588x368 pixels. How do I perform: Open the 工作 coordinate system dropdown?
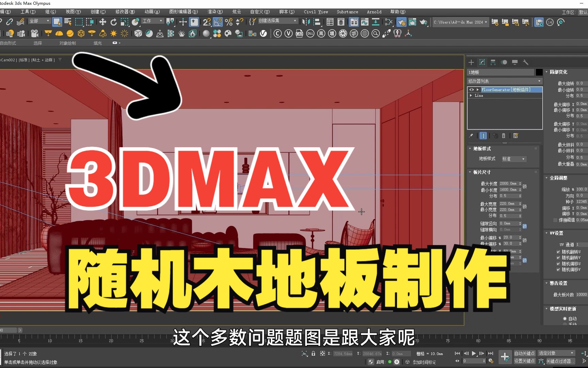click(153, 21)
